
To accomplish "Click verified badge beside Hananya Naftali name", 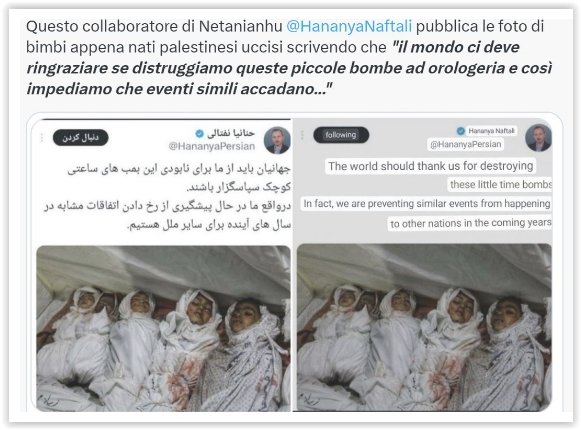I will (461, 131).
